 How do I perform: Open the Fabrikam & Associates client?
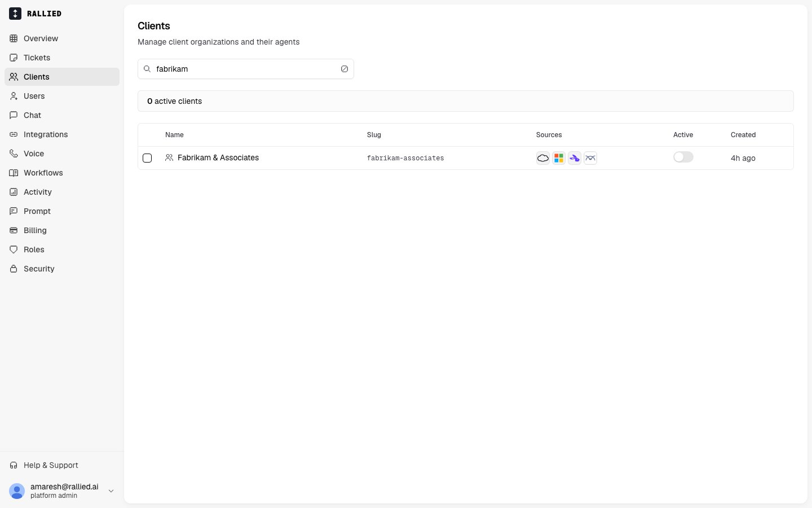point(218,157)
